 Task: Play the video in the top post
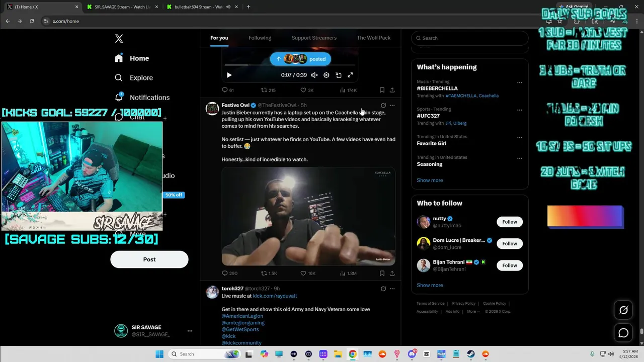[229, 75]
